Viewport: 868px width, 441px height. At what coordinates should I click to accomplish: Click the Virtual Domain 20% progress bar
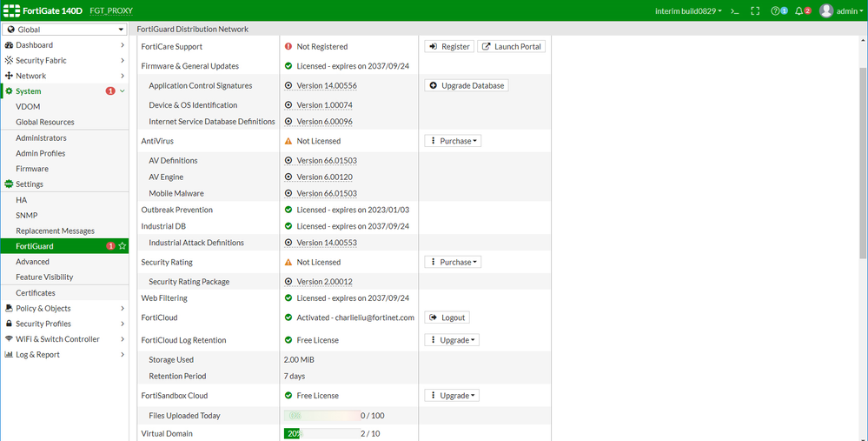[x=322, y=434]
